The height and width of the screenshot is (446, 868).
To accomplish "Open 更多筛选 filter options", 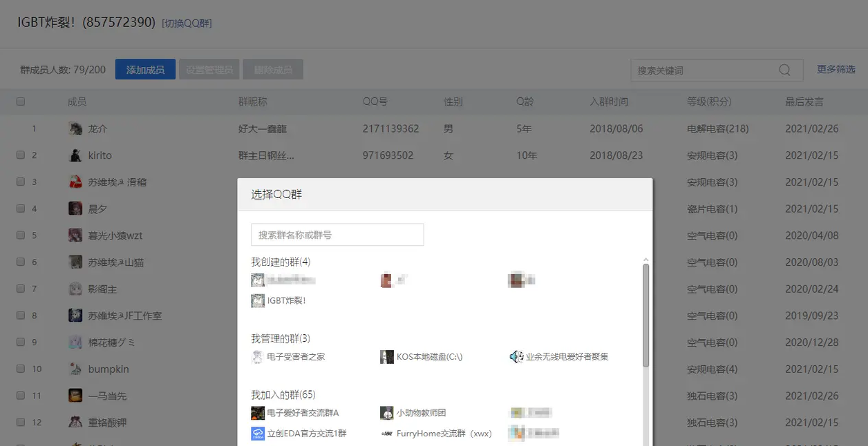I will click(x=836, y=70).
